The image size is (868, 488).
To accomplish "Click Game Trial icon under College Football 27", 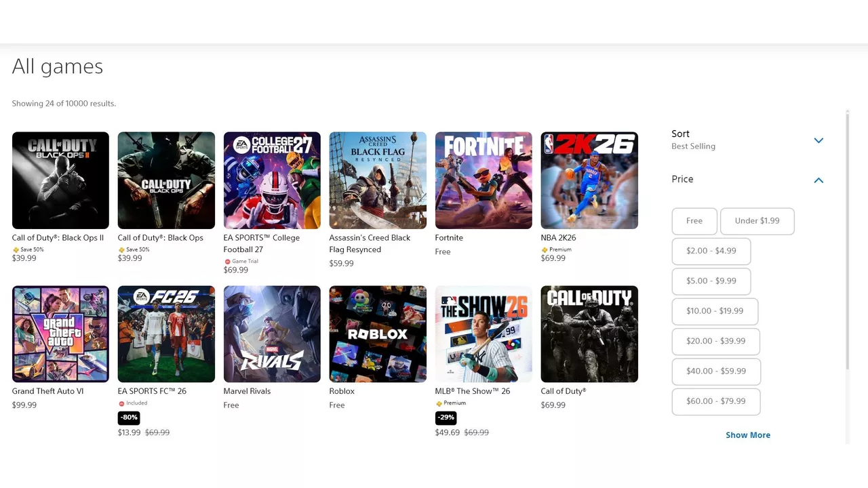I will [x=227, y=262].
